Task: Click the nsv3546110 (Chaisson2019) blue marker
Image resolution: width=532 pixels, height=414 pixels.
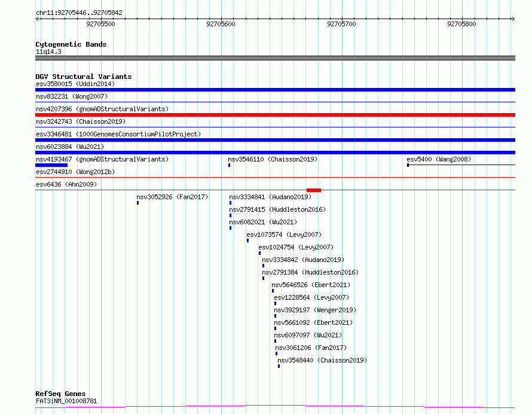Action: coord(230,165)
